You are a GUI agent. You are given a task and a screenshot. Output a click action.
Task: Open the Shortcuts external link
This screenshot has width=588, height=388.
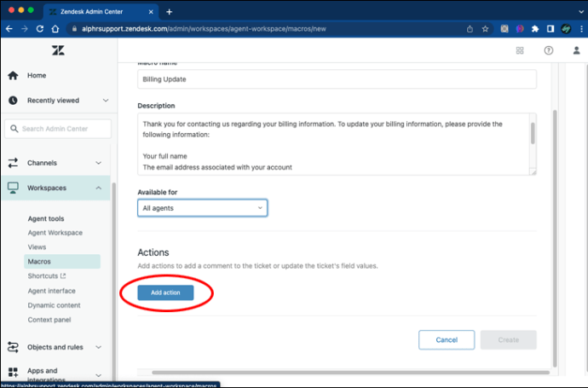tap(47, 275)
